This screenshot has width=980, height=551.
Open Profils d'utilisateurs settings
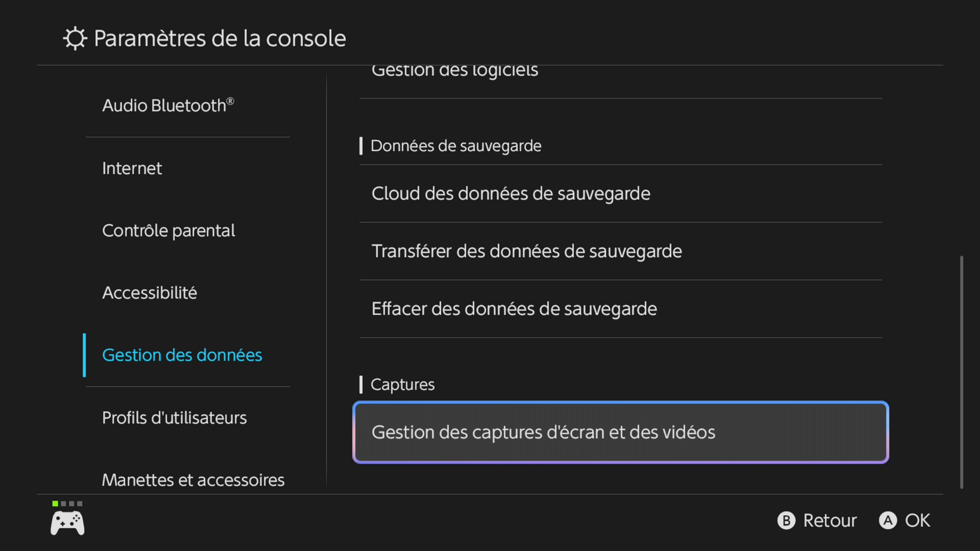[x=174, y=418]
